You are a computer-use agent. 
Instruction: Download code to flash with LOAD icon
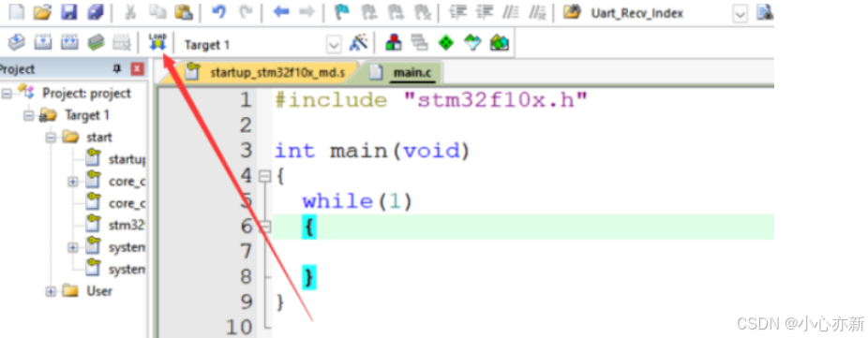tap(157, 42)
